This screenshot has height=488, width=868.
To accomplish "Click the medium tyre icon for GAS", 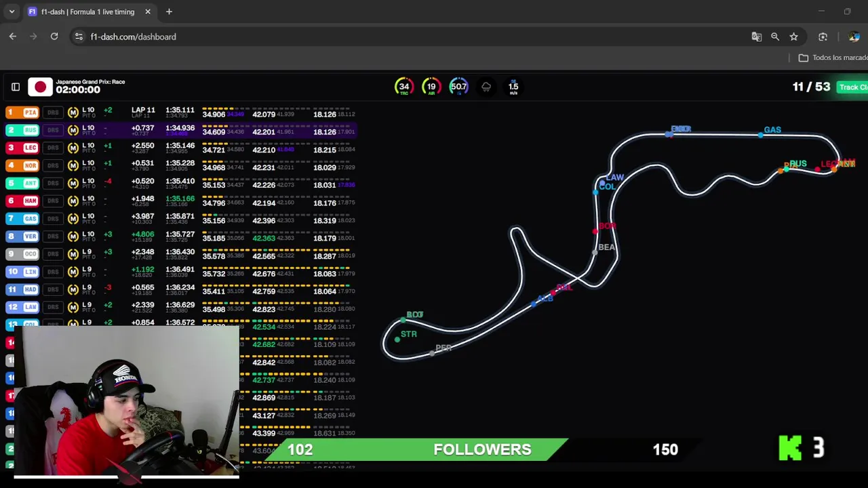I will (73, 218).
